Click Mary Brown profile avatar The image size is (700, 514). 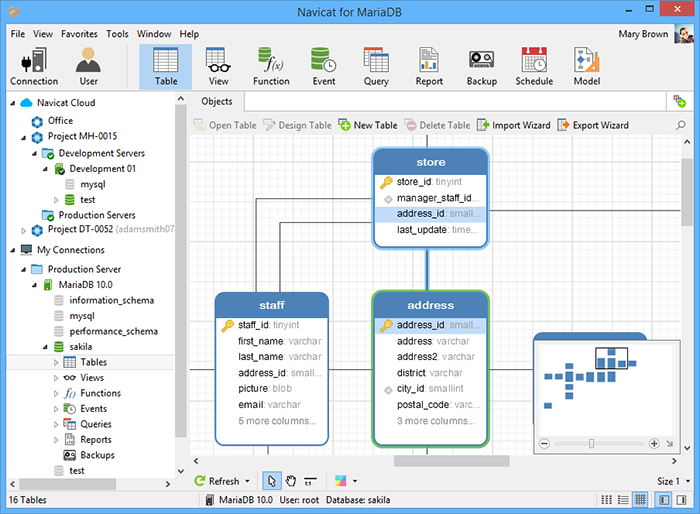(x=683, y=34)
